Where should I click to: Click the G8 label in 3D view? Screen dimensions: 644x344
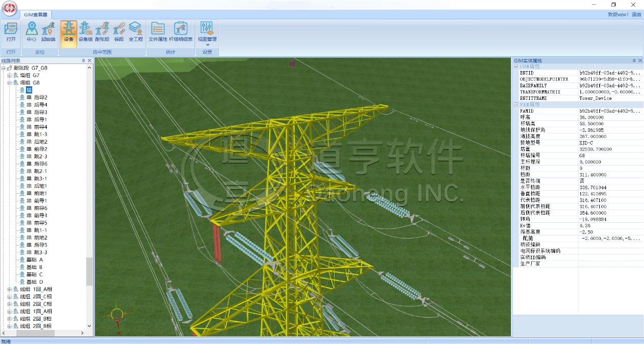[292, 64]
